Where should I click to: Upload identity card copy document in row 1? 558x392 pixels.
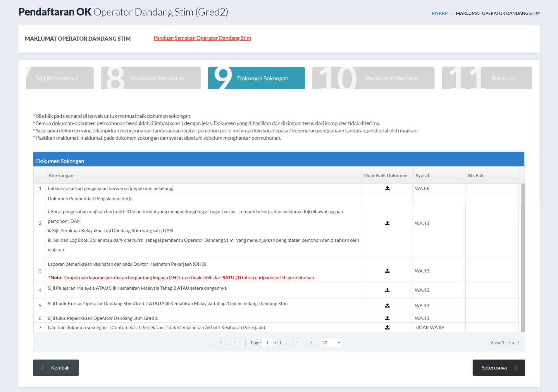387,188
